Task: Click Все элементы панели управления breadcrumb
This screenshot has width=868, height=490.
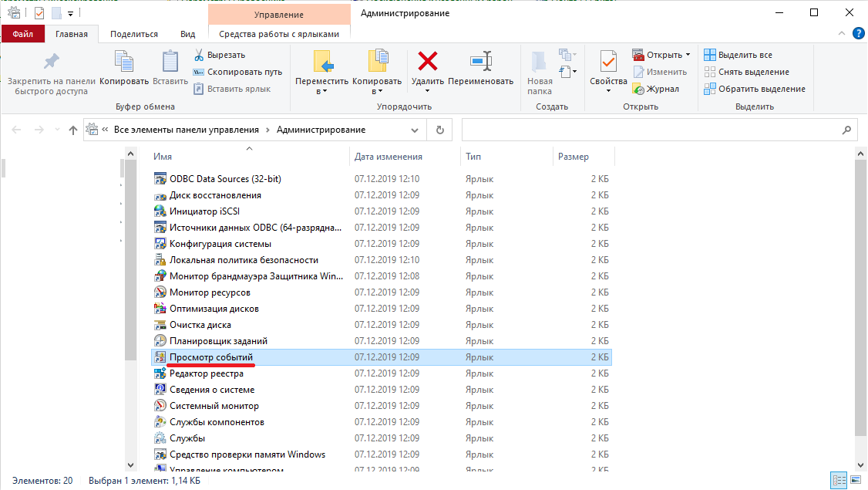Action: point(186,130)
